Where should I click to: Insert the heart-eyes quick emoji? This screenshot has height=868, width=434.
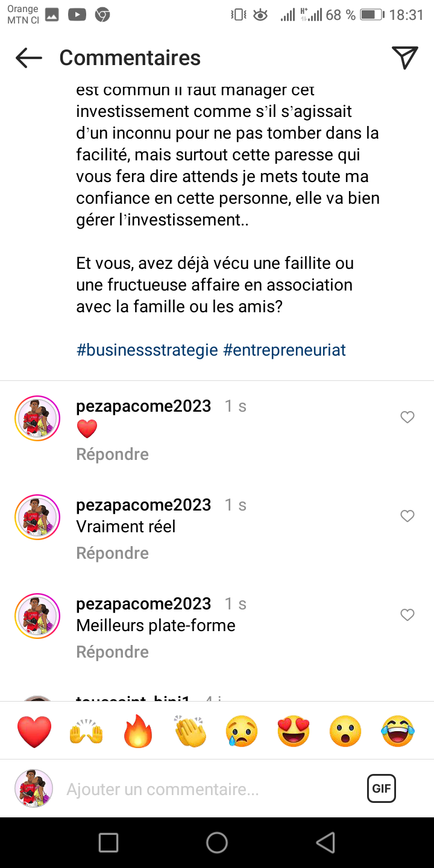pos(294,732)
